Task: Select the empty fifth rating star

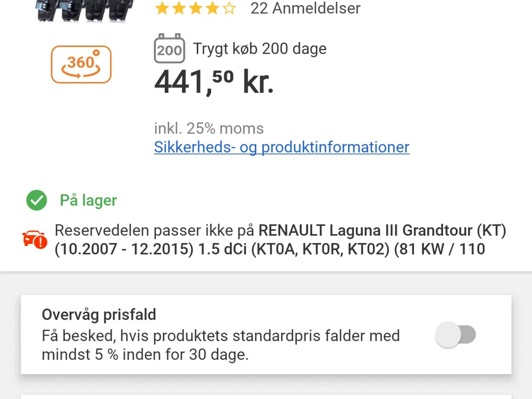Action: [228, 8]
